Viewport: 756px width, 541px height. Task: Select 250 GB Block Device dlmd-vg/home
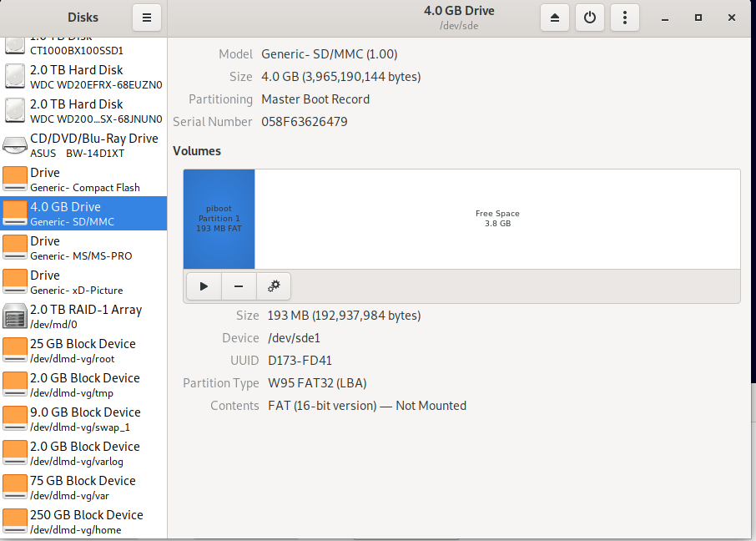pos(83,522)
